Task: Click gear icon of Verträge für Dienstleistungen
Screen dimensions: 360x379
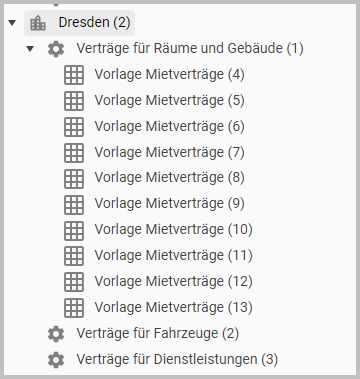Action: [x=56, y=360]
